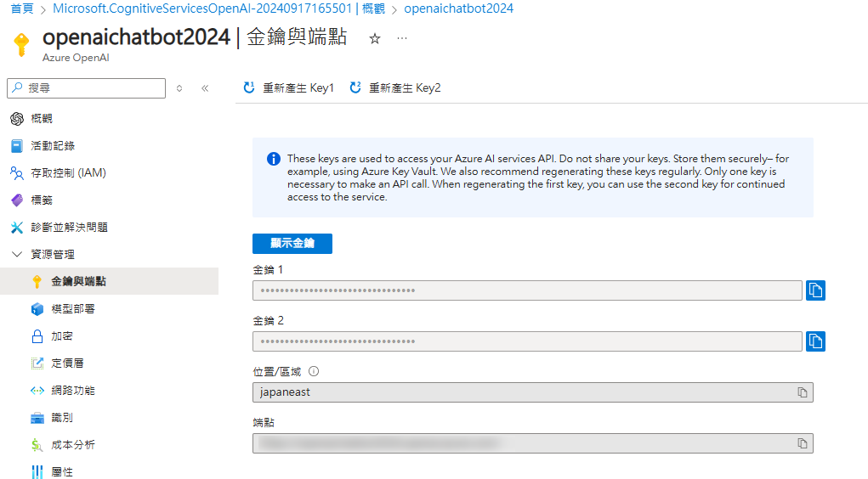
Task: Click the 金鑰 1 label
Action: tap(268, 270)
